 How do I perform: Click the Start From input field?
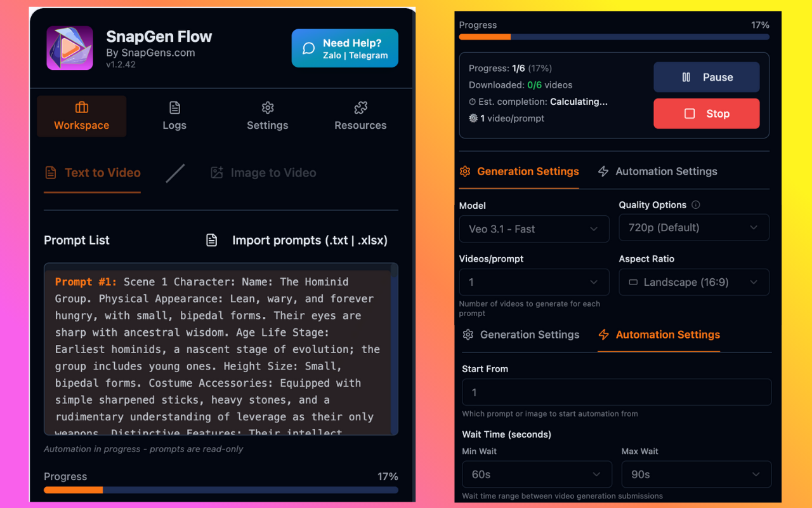tap(617, 392)
